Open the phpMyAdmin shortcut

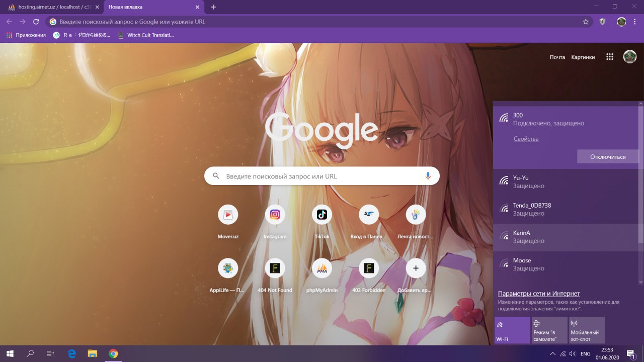point(322,276)
